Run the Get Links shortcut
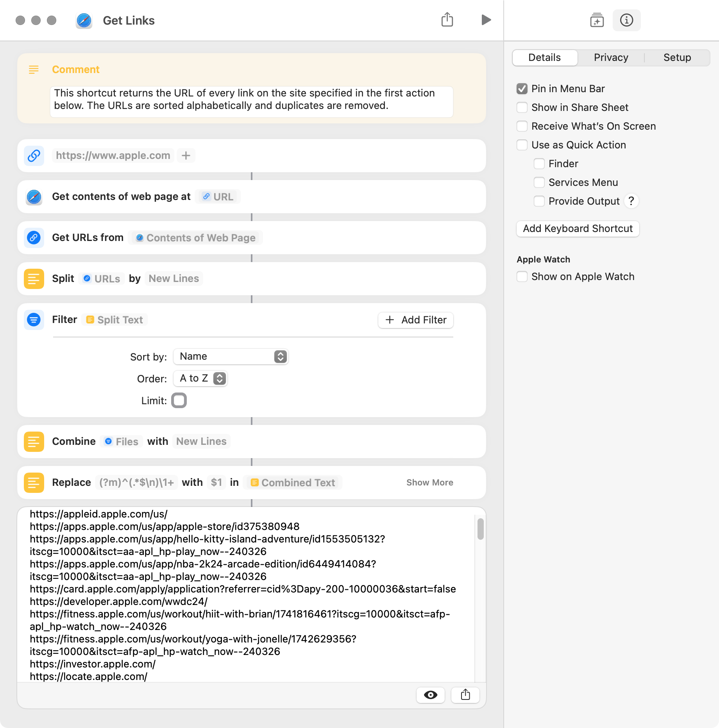 coord(486,20)
